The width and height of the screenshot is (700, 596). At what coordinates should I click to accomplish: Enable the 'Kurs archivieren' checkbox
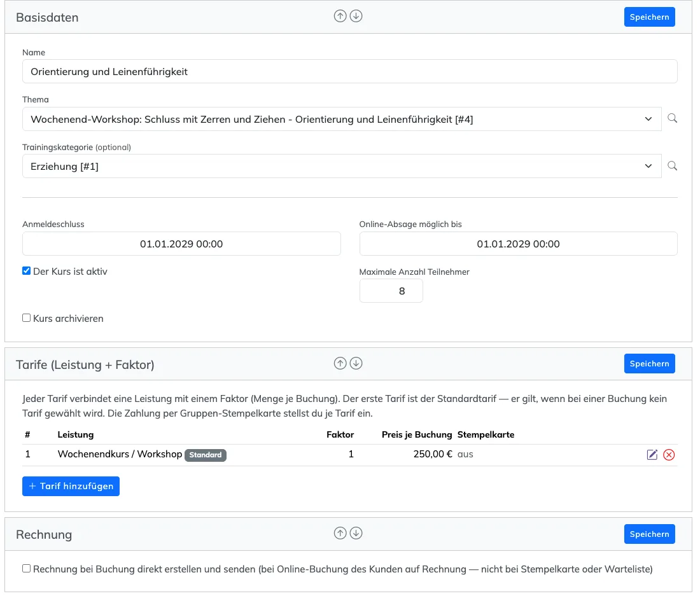point(26,318)
